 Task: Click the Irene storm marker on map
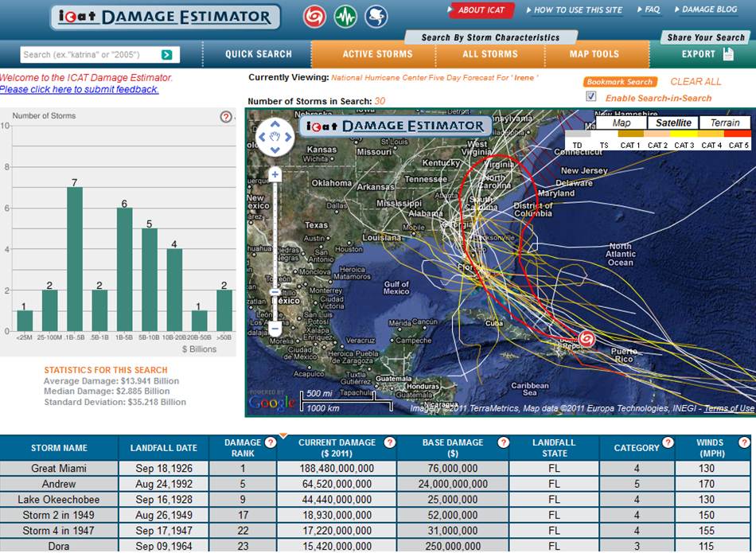click(x=586, y=338)
